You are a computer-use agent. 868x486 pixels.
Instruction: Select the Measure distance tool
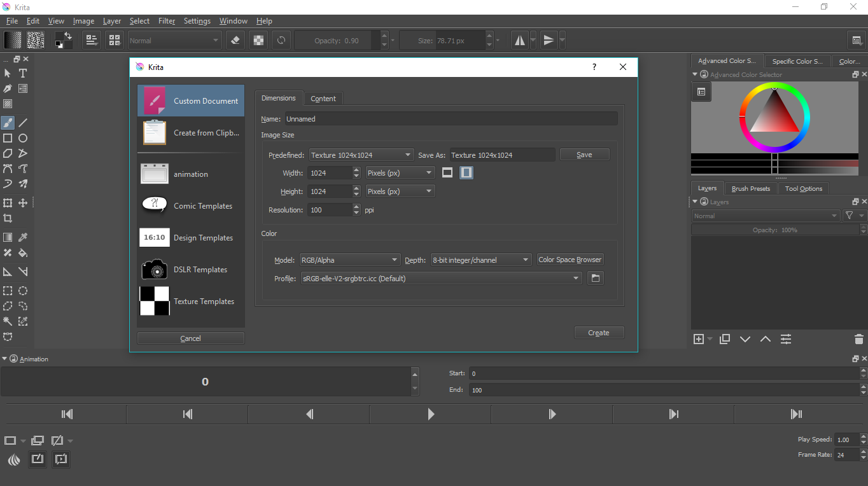pyautogui.click(x=23, y=272)
